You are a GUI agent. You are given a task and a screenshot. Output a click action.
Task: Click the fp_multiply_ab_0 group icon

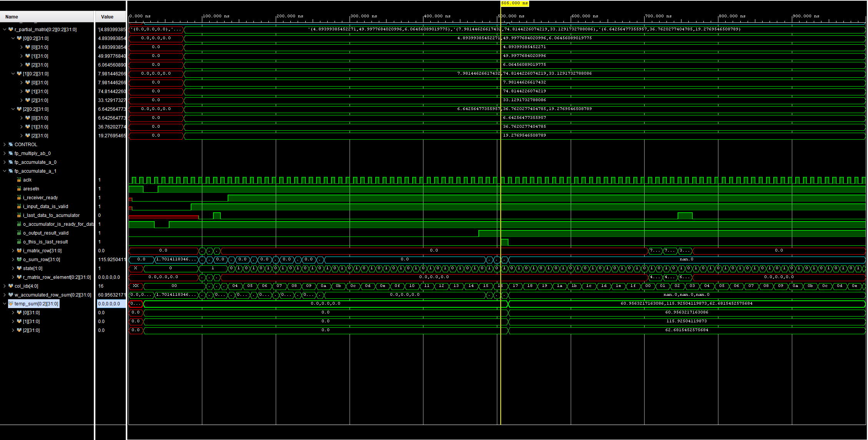11,153
